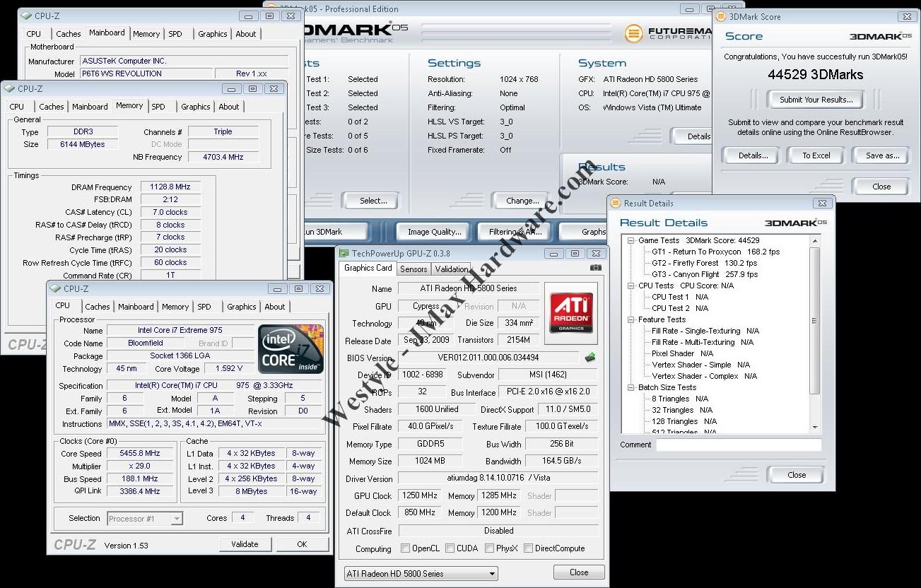
Task: Click the title bar icon of the CPU-Z processor window
Action: (x=55, y=288)
